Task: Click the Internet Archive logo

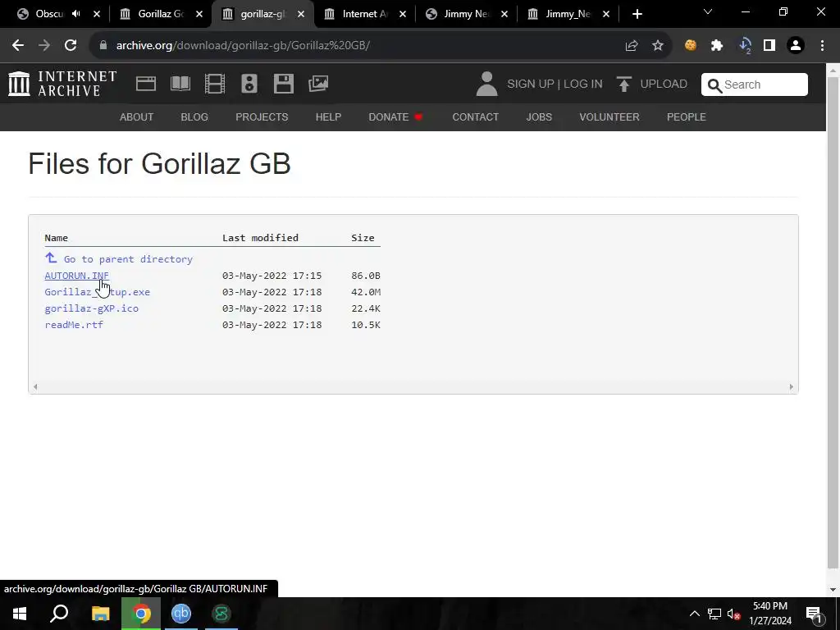Action: pyautogui.click(x=62, y=84)
